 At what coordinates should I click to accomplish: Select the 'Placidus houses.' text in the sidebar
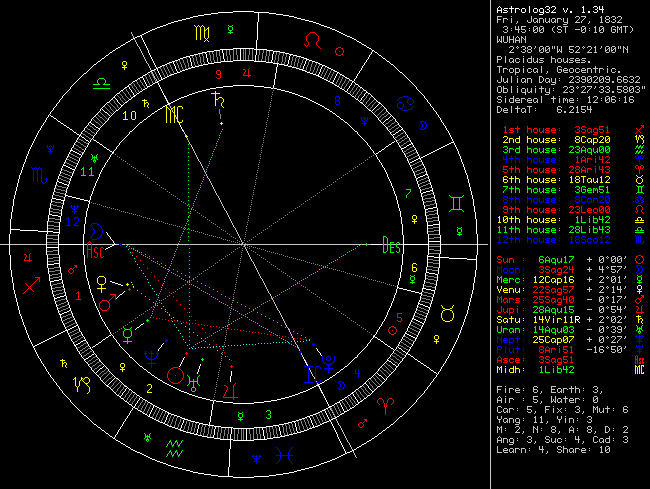point(542,58)
